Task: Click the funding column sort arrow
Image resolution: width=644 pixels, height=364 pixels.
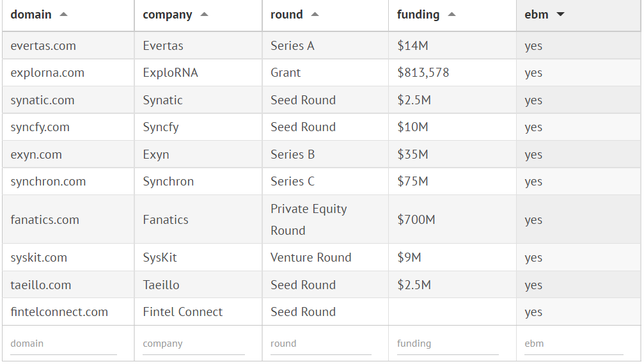Action: tap(452, 15)
